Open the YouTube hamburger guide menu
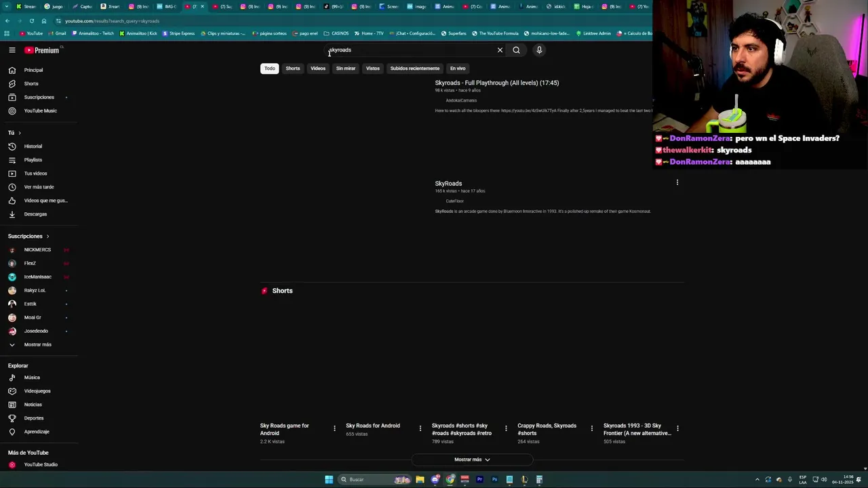Viewport: 868px width, 488px height. [12, 50]
